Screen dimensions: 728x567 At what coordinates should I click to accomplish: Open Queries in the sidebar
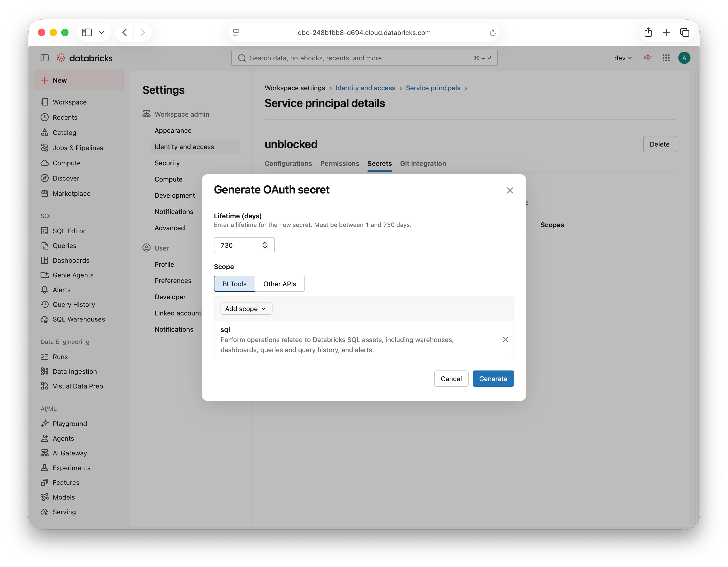[64, 246]
